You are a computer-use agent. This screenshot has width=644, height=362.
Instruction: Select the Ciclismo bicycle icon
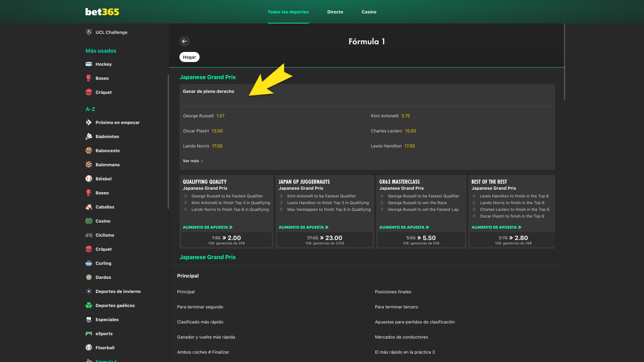(x=89, y=235)
